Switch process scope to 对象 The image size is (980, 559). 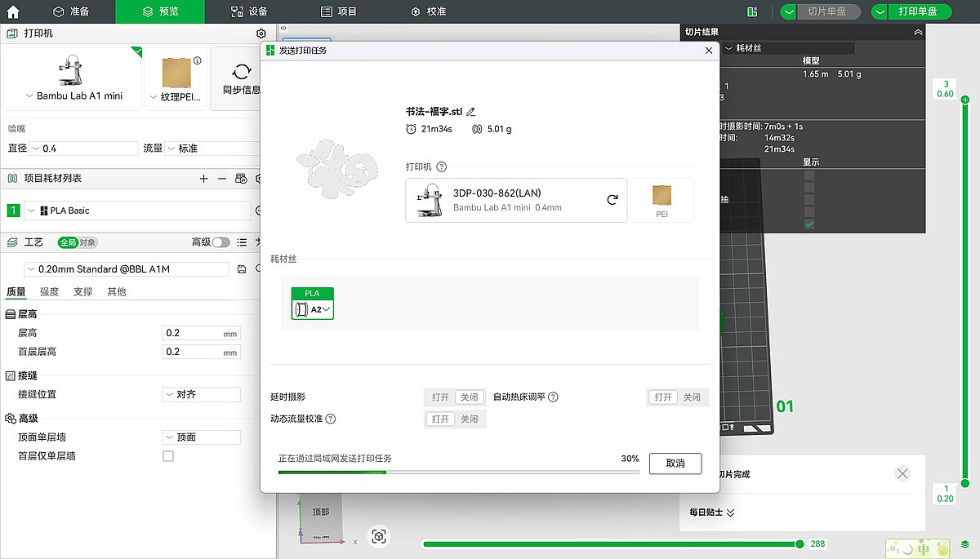point(88,242)
